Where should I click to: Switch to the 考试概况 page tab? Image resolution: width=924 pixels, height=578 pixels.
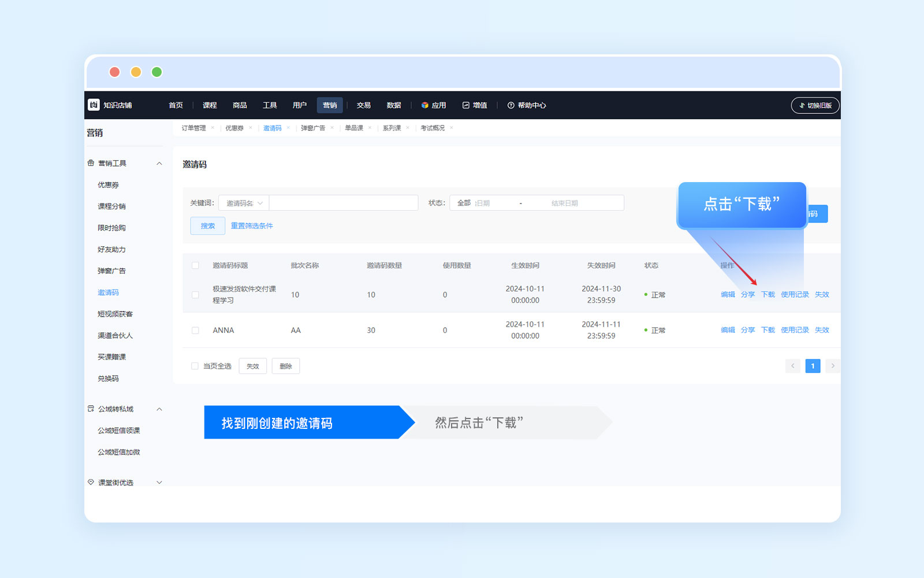[433, 128]
